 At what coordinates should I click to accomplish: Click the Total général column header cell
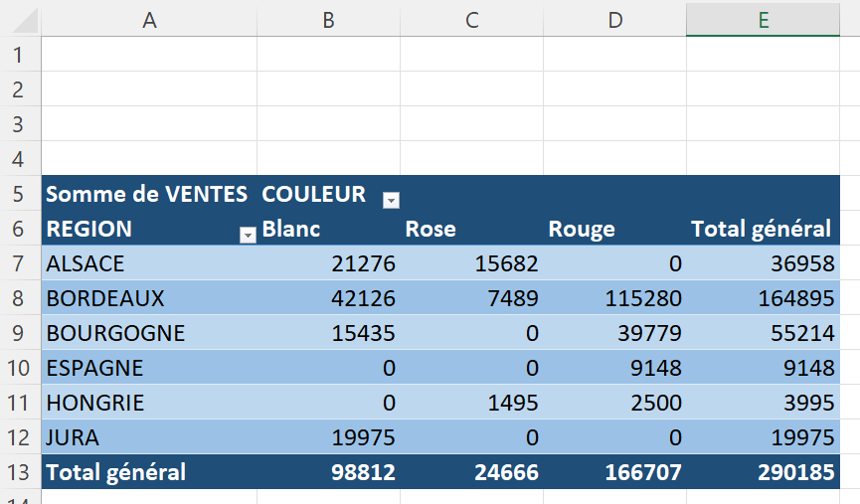[x=761, y=230]
